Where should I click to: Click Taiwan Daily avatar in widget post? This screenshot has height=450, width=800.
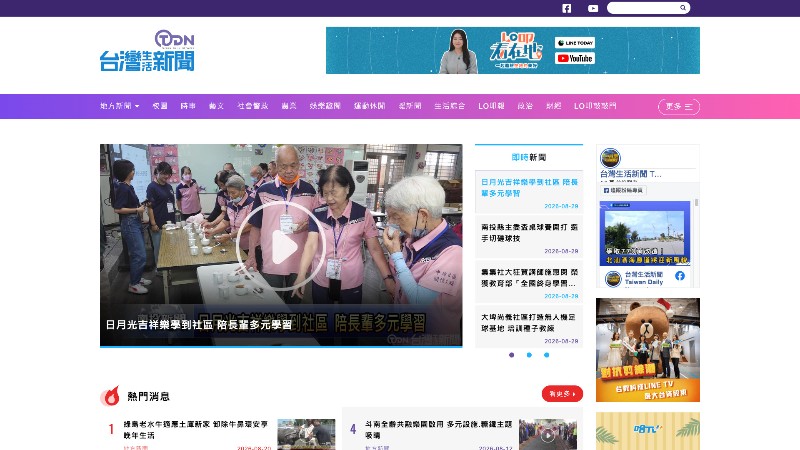click(x=613, y=279)
